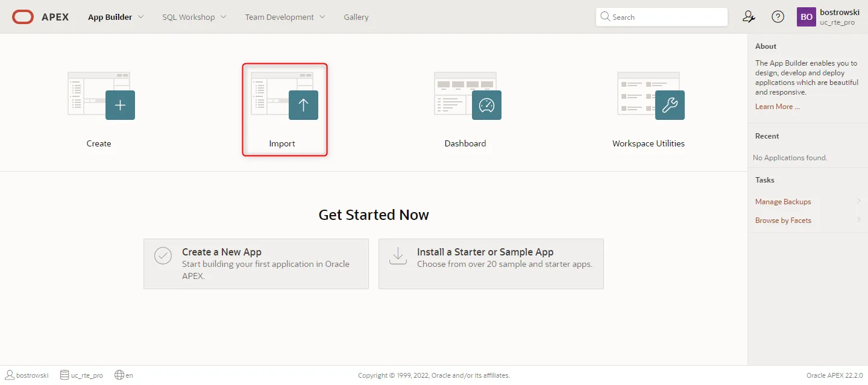The width and height of the screenshot is (868, 385).
Task: Focus the Search input field
Action: pos(662,17)
